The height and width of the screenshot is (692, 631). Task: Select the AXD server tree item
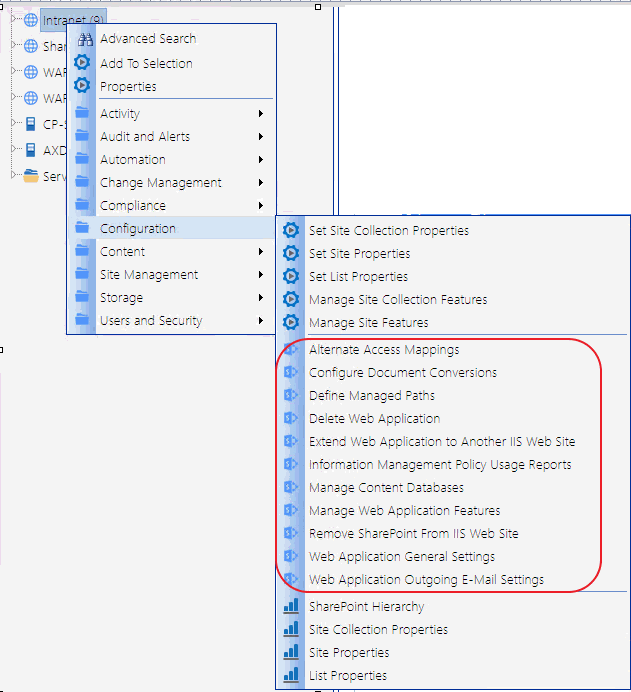(54, 150)
